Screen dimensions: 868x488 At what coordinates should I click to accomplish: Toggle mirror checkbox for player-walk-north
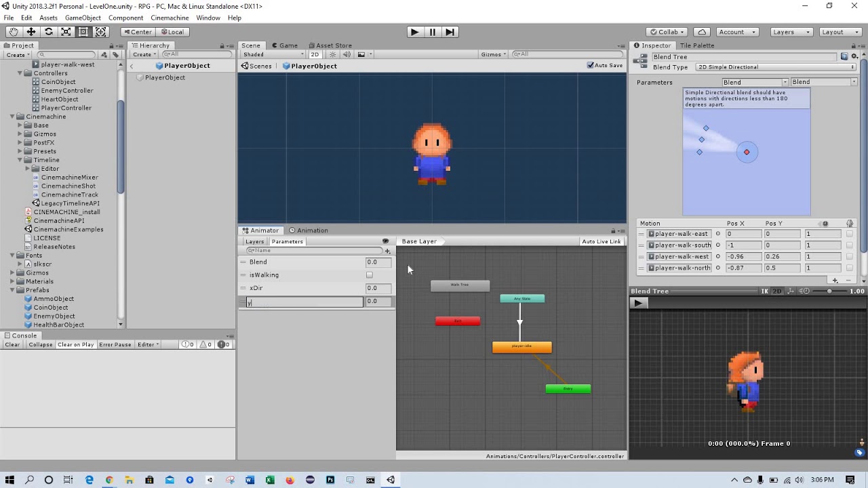tap(850, 268)
